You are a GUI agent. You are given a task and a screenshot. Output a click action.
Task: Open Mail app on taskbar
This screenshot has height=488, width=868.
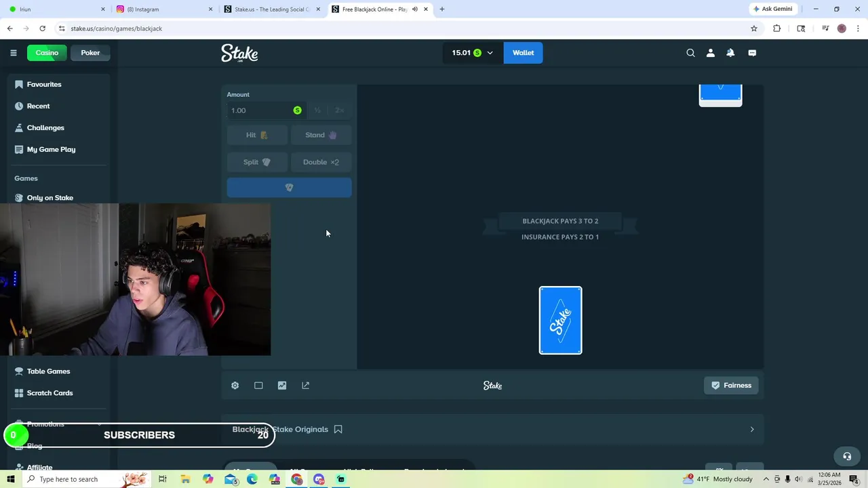pyautogui.click(x=230, y=479)
